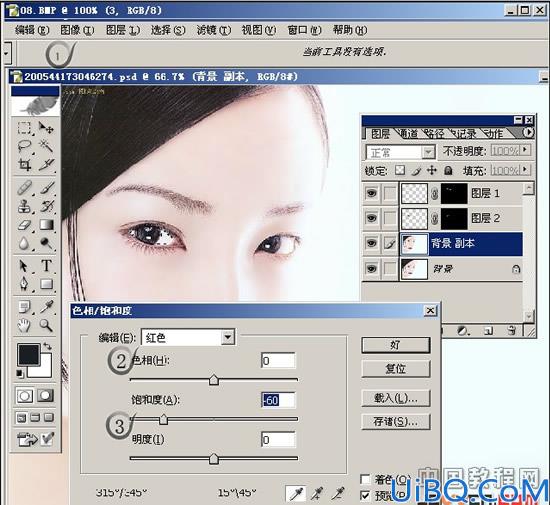
Task: Select the Rectangular Marquee tool
Action: click(x=25, y=128)
